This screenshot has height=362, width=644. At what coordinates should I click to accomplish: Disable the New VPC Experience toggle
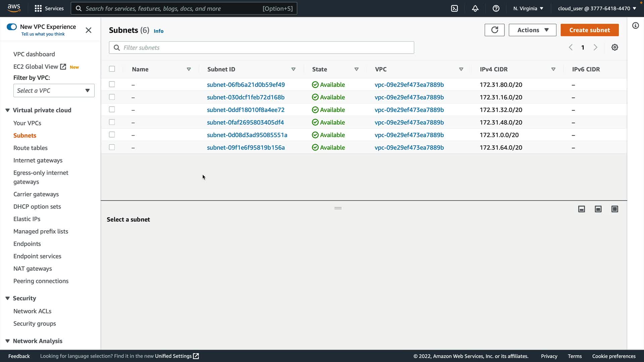click(x=12, y=27)
